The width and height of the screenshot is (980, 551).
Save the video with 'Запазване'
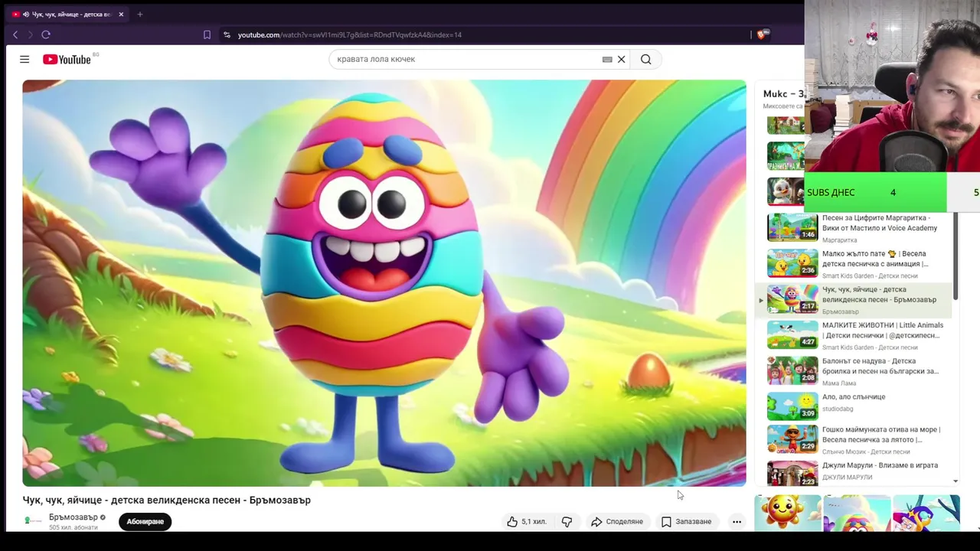pyautogui.click(x=687, y=521)
